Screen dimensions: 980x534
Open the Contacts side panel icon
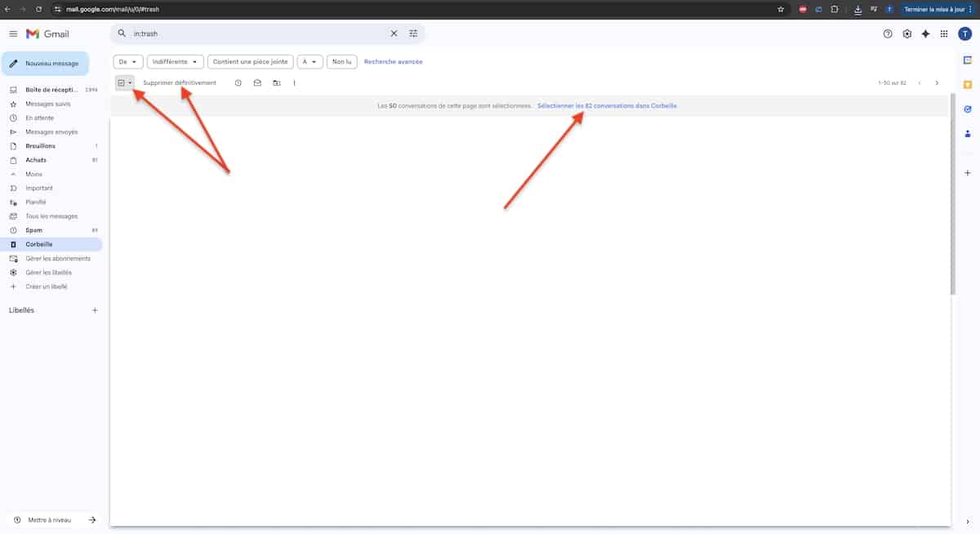point(968,133)
